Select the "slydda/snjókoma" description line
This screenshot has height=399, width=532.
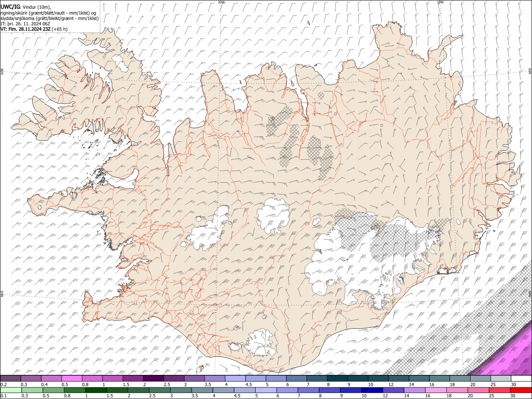[49, 18]
